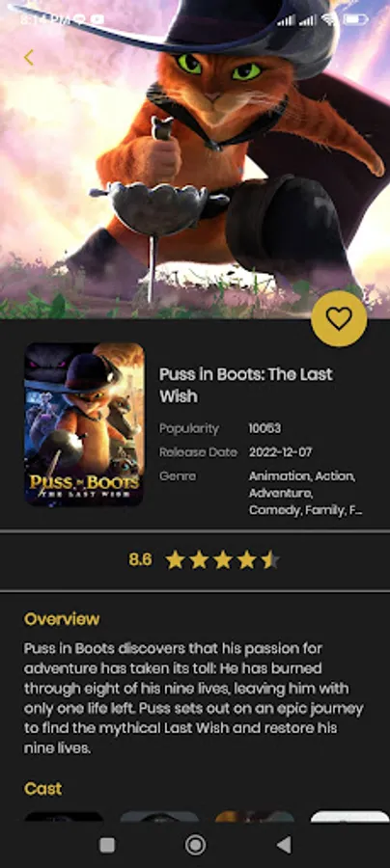
Task: Tap the Android back triangle button
Action: coord(284,844)
